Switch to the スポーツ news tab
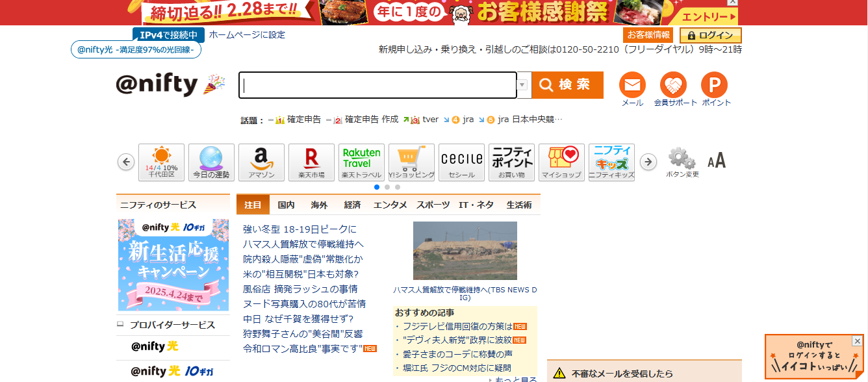Viewport: 868px width, 382px height. coord(433,205)
